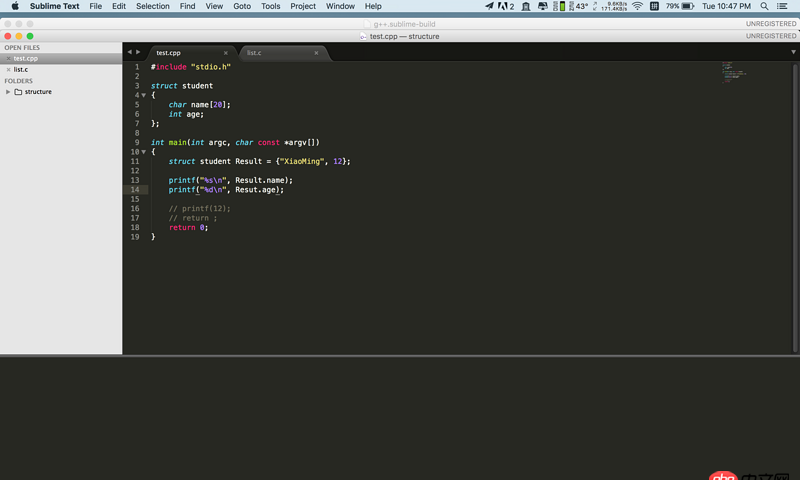Close list.c from Open Files list
The image size is (800, 480).
click(8, 69)
